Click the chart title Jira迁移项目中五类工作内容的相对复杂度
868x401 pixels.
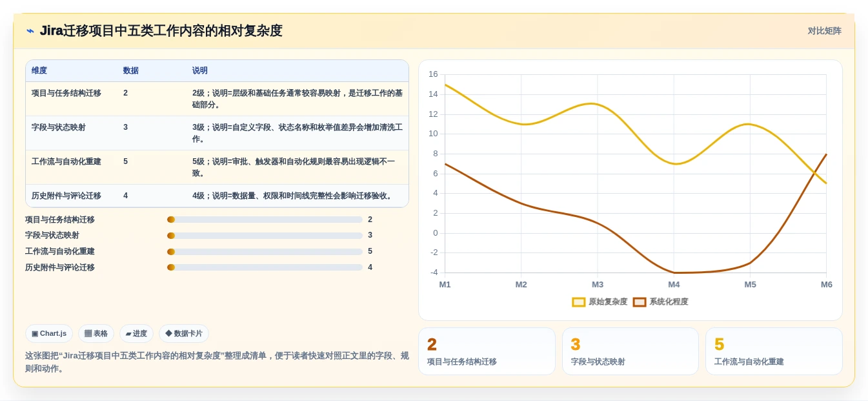[161, 30]
